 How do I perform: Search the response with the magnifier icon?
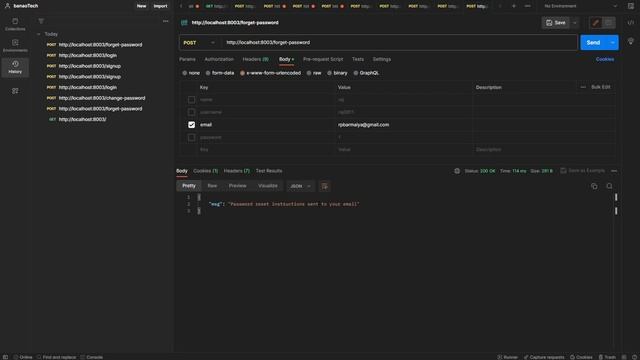pos(609,186)
